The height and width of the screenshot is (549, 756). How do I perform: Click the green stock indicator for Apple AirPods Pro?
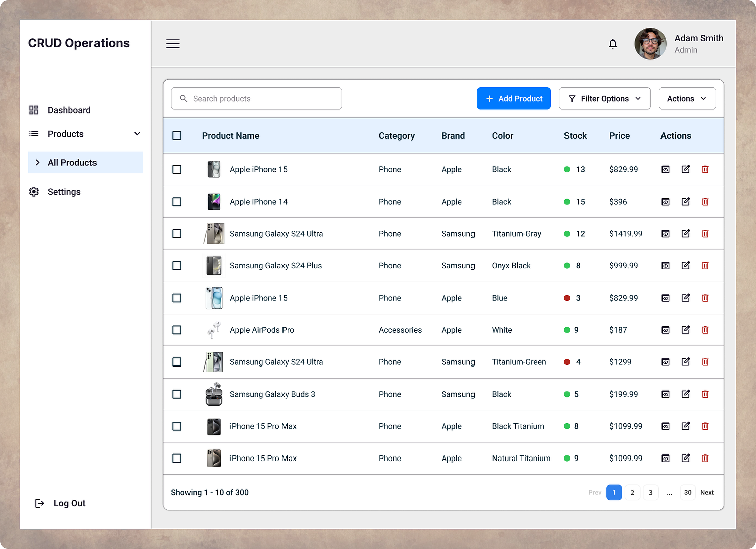568,330
